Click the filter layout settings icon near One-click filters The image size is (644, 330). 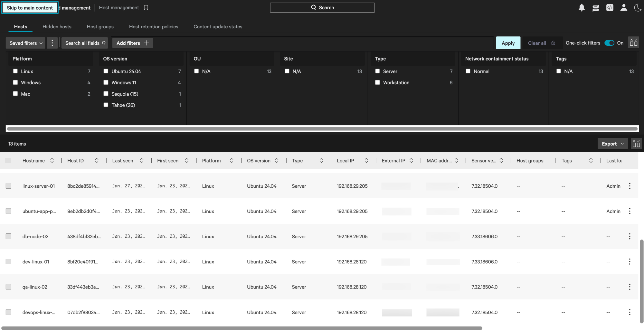coord(633,42)
